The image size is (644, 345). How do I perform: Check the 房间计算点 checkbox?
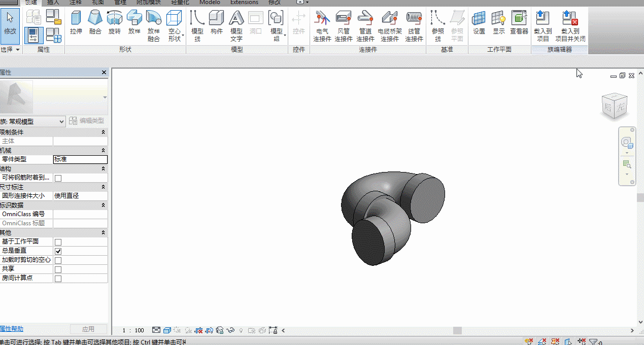(x=58, y=279)
